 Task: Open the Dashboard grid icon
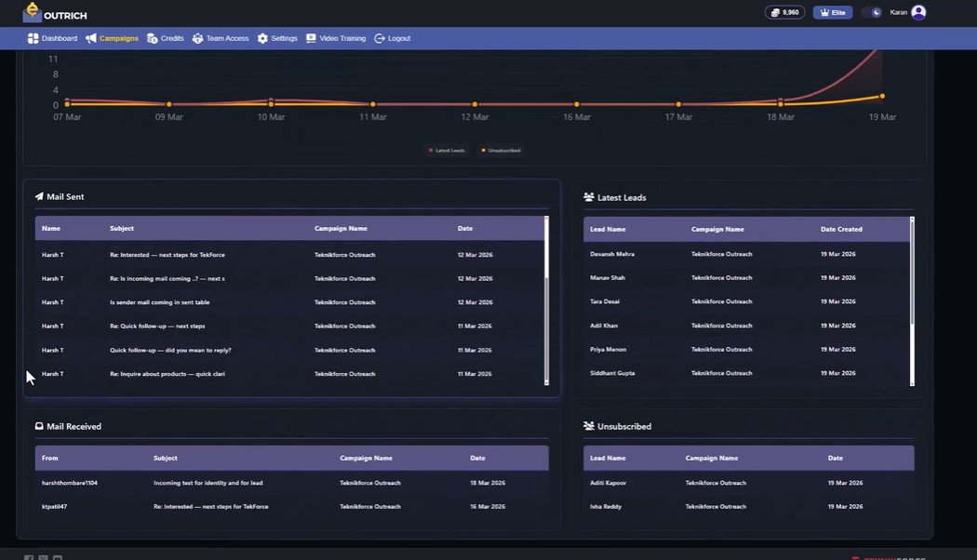(x=33, y=39)
